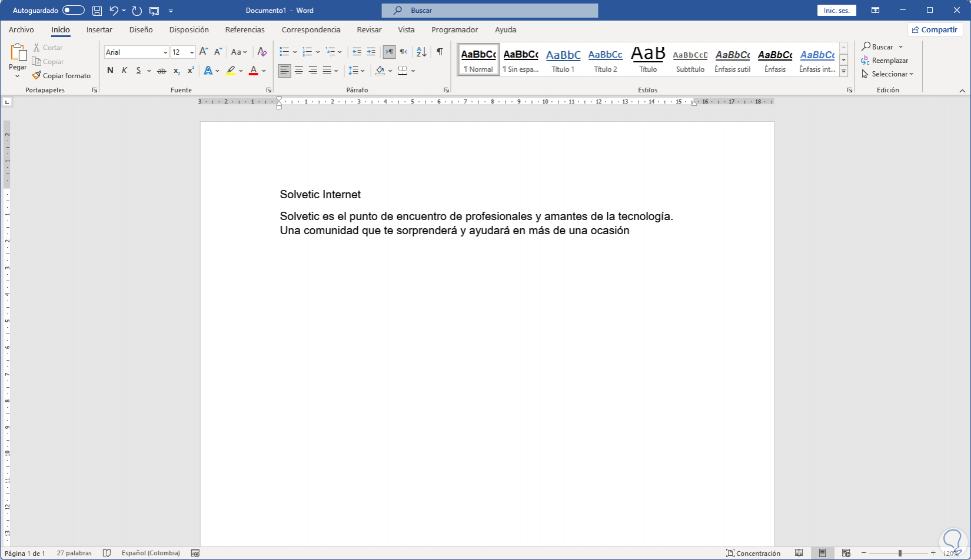This screenshot has width=971, height=560.
Task: Apply the Subtítulo style
Action: click(690, 60)
